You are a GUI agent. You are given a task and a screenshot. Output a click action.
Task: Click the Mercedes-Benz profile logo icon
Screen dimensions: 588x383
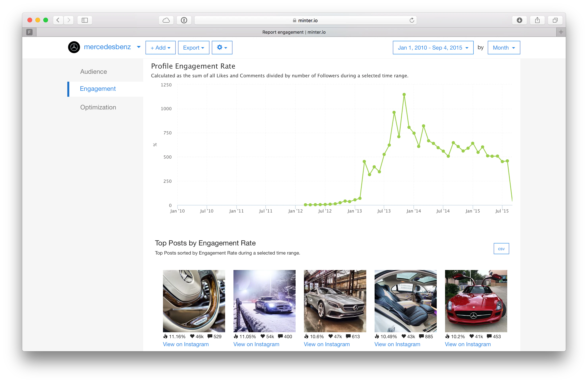coord(74,47)
